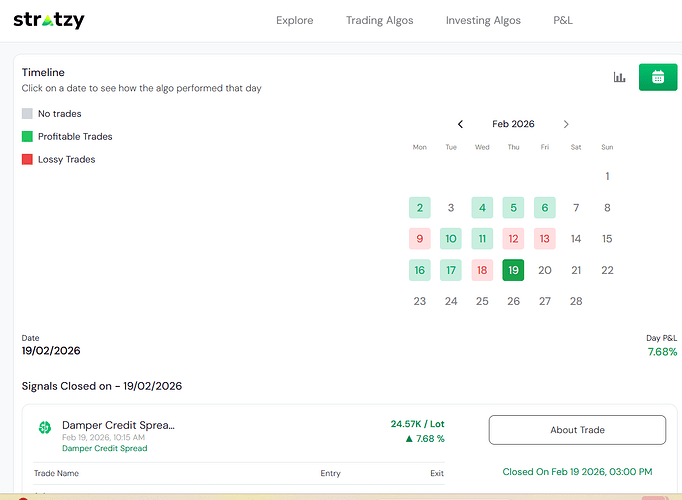Click the Stratzy logo
This screenshot has height=500, width=682.
coord(49,20)
